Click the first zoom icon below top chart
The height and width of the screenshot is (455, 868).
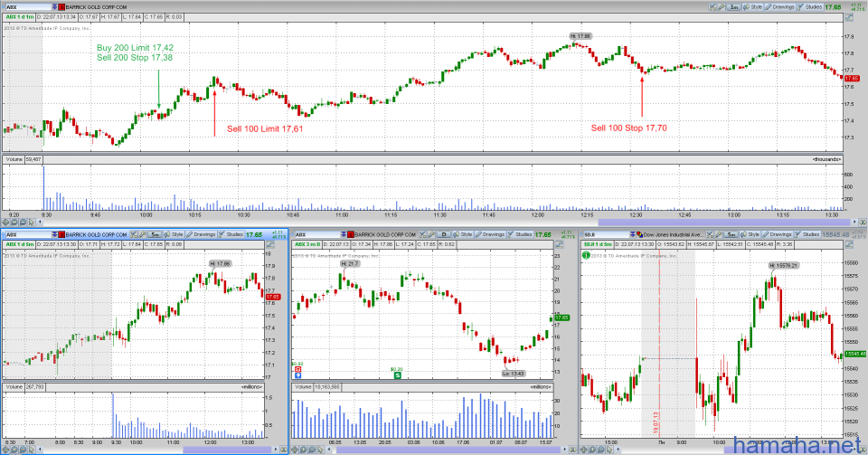click(5, 222)
